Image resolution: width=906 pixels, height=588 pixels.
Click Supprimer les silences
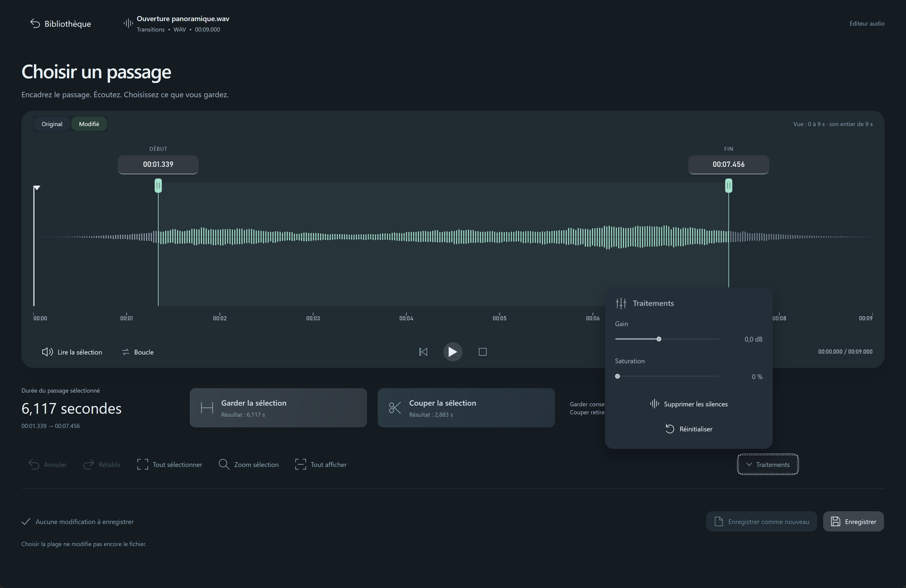coord(689,404)
